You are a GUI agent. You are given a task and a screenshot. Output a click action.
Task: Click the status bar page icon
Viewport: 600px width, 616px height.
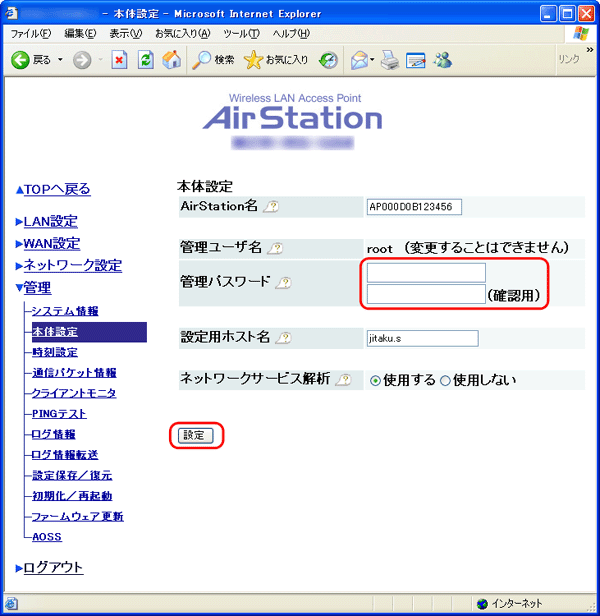tap(11, 603)
